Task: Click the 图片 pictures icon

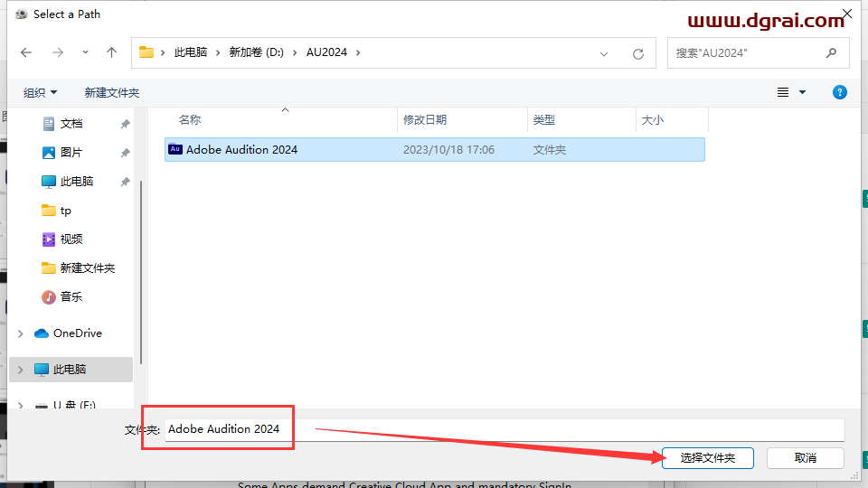Action: click(49, 152)
